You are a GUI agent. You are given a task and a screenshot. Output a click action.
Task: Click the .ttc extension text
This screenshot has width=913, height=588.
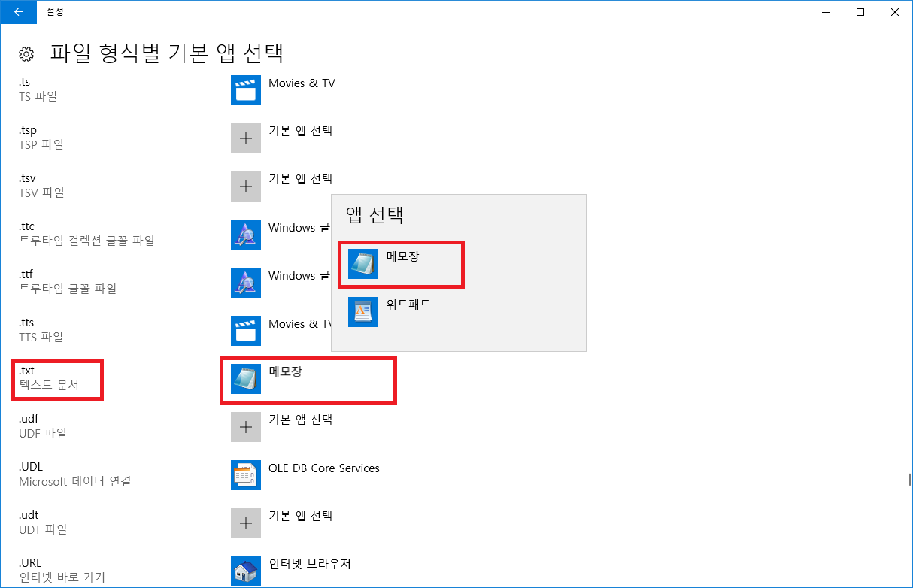(x=26, y=226)
